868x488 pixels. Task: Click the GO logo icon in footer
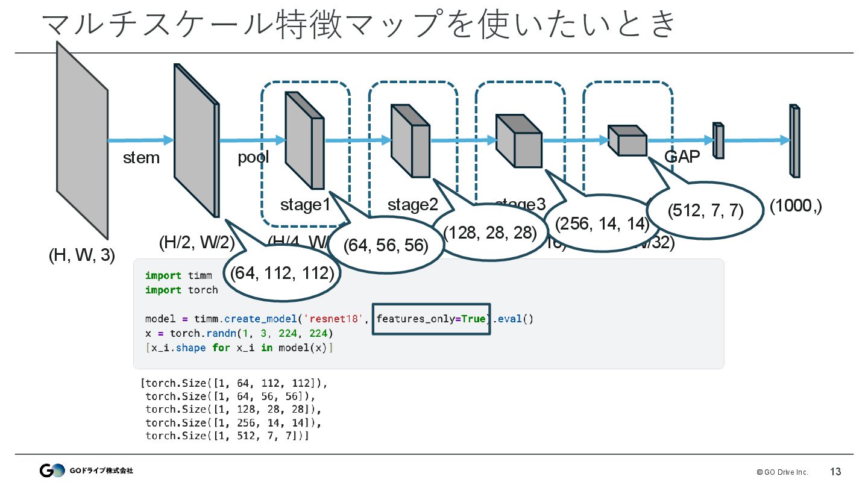[x=52, y=471]
